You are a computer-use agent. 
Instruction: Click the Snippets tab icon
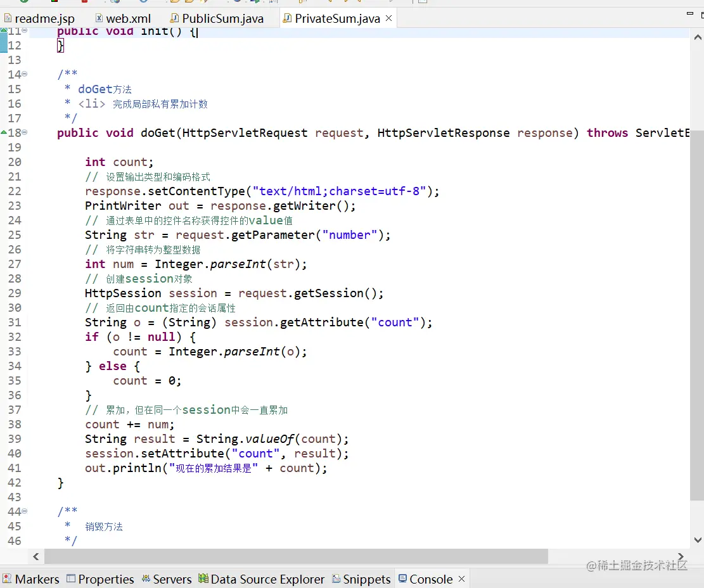point(336,578)
